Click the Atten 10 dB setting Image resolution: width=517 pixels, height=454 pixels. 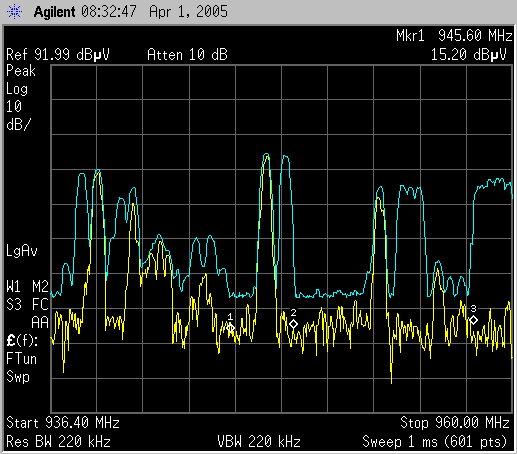pyautogui.click(x=187, y=55)
